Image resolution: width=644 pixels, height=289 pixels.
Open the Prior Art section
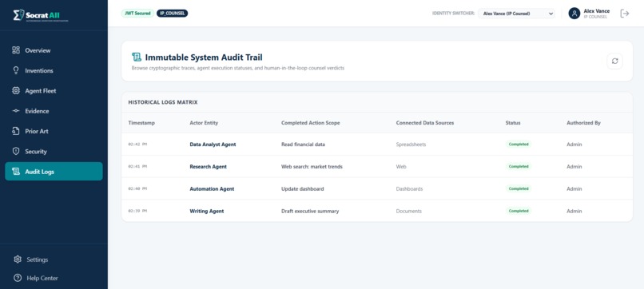point(54,131)
